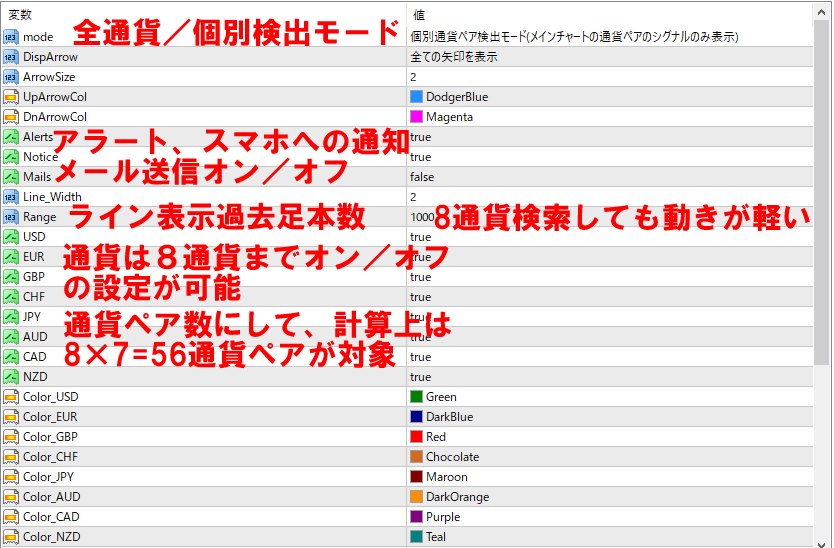Screen dimensions: 834x548
Task: Click the icon beside the mode variable
Action: (x=11, y=37)
